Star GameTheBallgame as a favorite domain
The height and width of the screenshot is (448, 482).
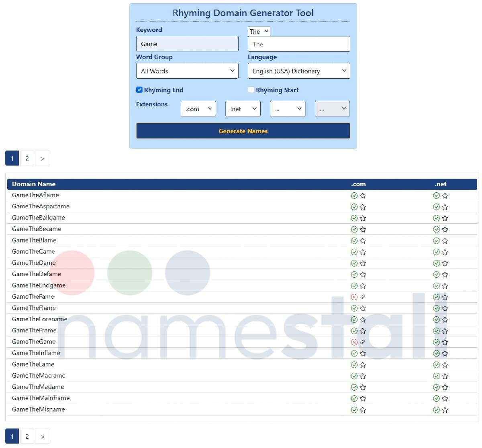point(363,218)
